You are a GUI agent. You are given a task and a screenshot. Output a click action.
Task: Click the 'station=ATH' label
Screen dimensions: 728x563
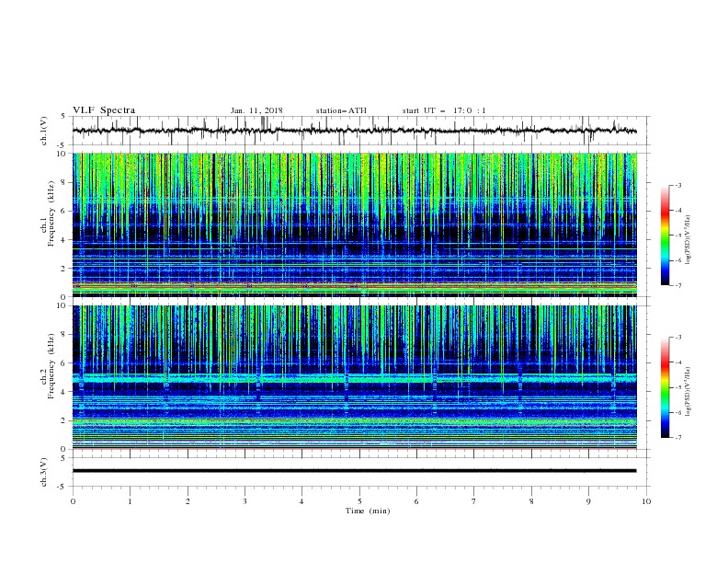(x=341, y=110)
